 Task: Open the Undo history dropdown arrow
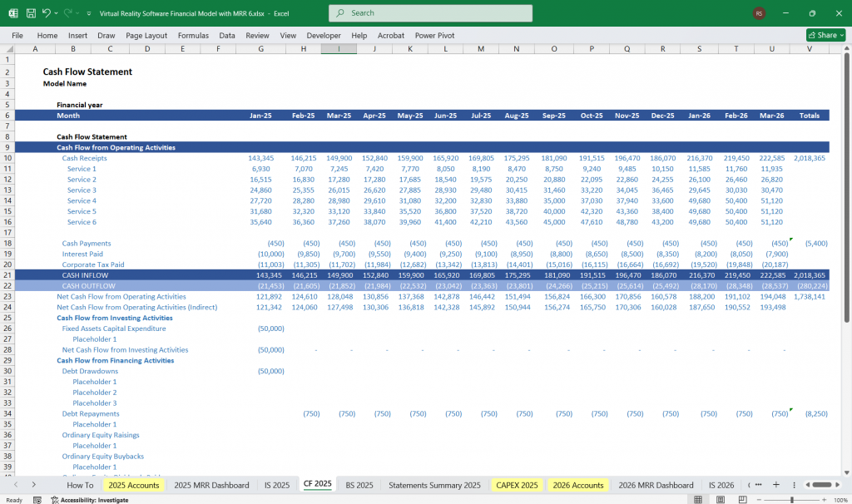point(56,12)
